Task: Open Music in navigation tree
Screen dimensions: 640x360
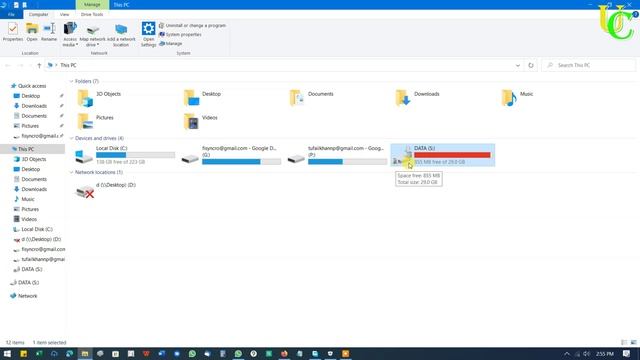Action: point(28,199)
